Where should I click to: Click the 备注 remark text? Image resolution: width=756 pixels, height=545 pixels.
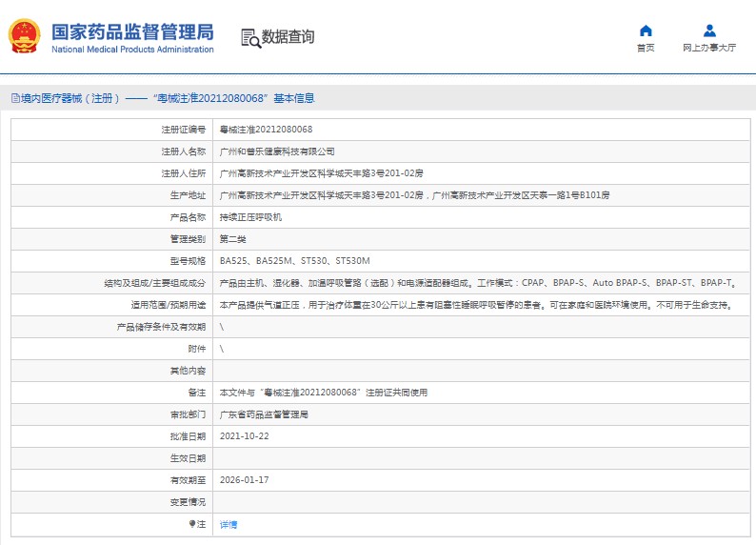click(x=323, y=393)
